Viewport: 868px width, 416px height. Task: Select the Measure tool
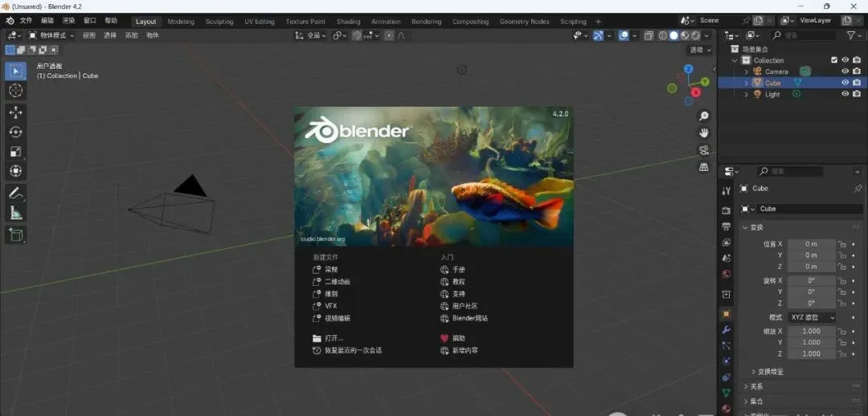(x=15, y=213)
